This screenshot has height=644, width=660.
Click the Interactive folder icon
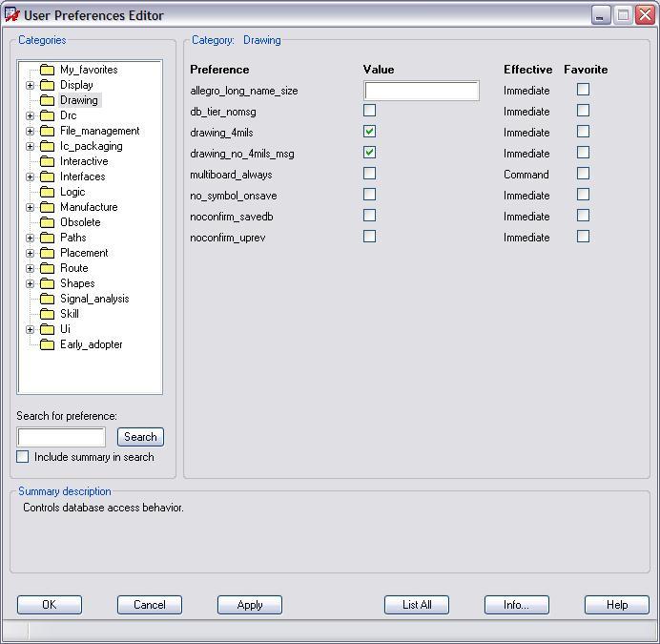(x=47, y=161)
